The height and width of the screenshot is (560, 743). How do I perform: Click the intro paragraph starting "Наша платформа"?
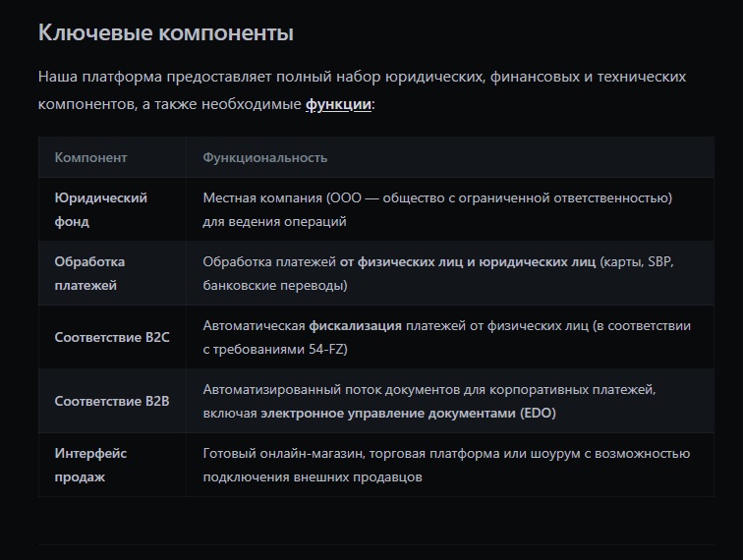[362, 89]
